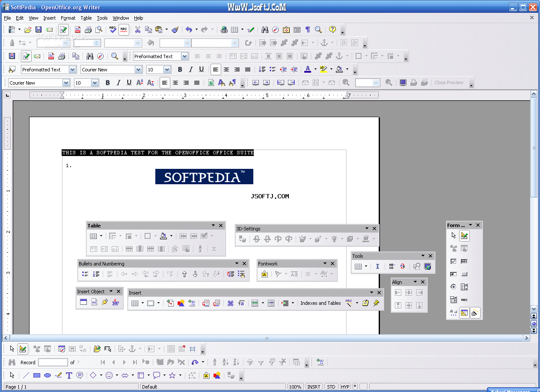This screenshot has width=540, height=392.
Task: Toggle Underline in the Preformatted Text toolbar row
Action: tap(201, 70)
